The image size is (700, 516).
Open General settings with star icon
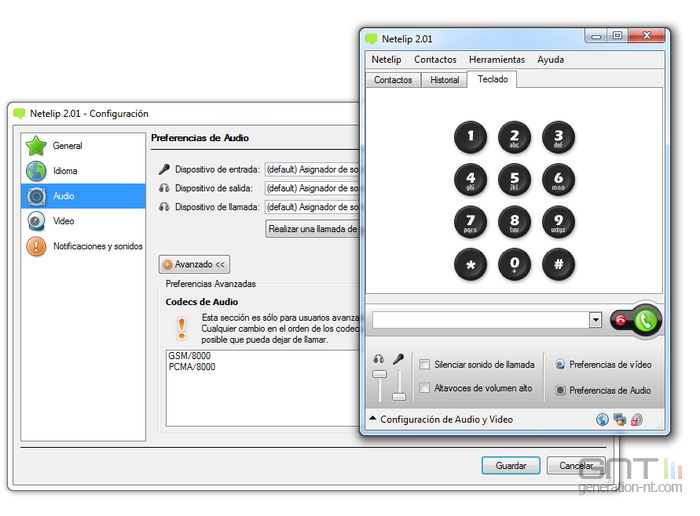pyautogui.click(x=83, y=146)
